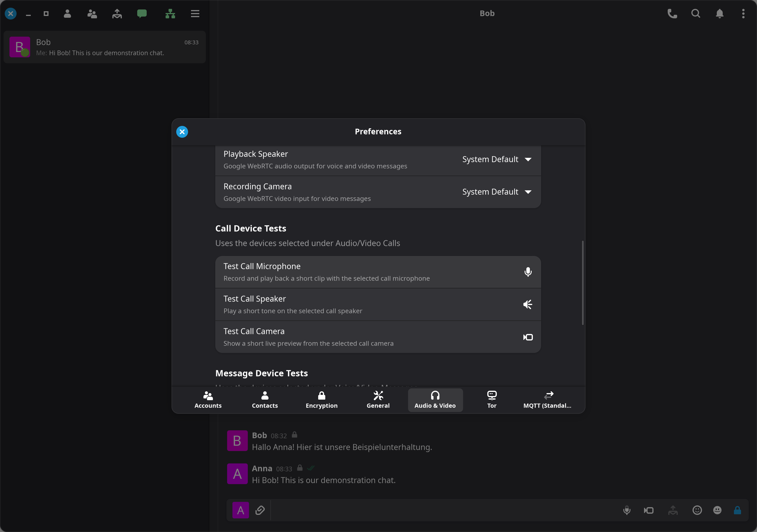Click the speaker icon for Test Call Speaker

(x=528, y=304)
